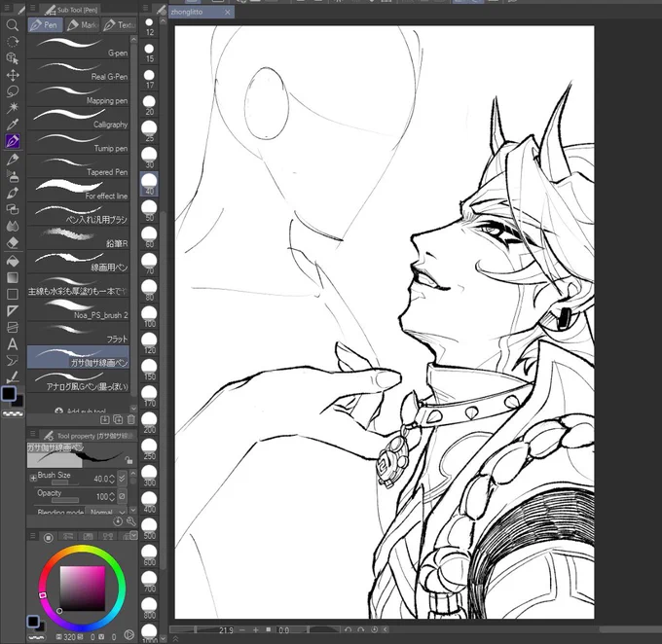The image size is (662, 644).
Task: Open sub tool detail wrench icon
Action: (130, 521)
